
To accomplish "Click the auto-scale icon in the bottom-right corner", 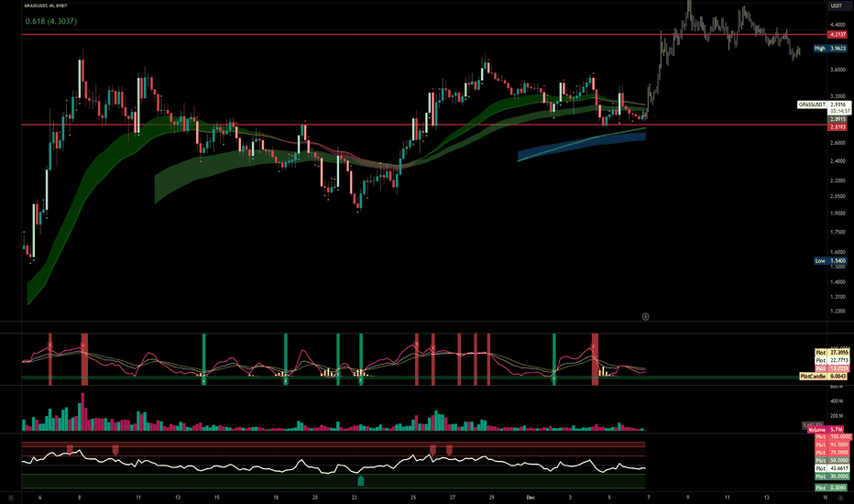I will coord(840,498).
